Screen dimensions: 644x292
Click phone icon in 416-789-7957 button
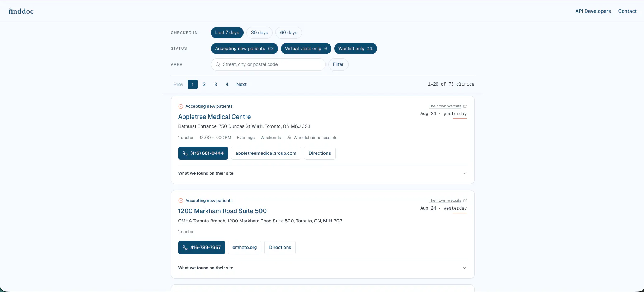click(185, 248)
